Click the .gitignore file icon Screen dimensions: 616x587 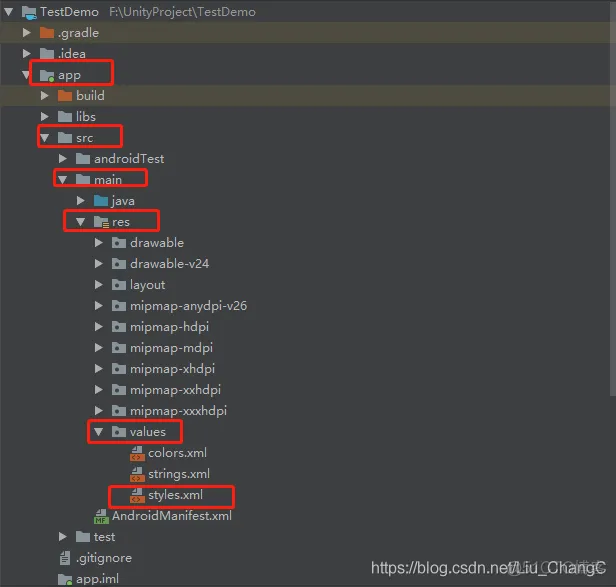point(65,558)
